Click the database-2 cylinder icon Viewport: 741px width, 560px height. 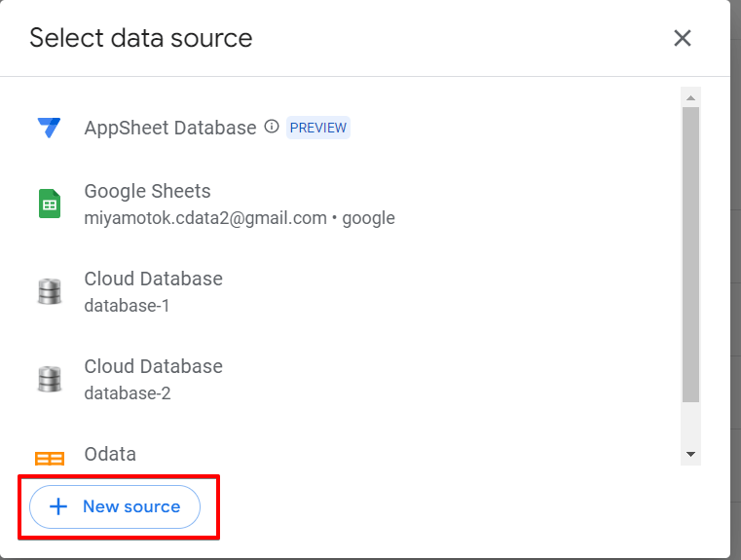pos(49,379)
